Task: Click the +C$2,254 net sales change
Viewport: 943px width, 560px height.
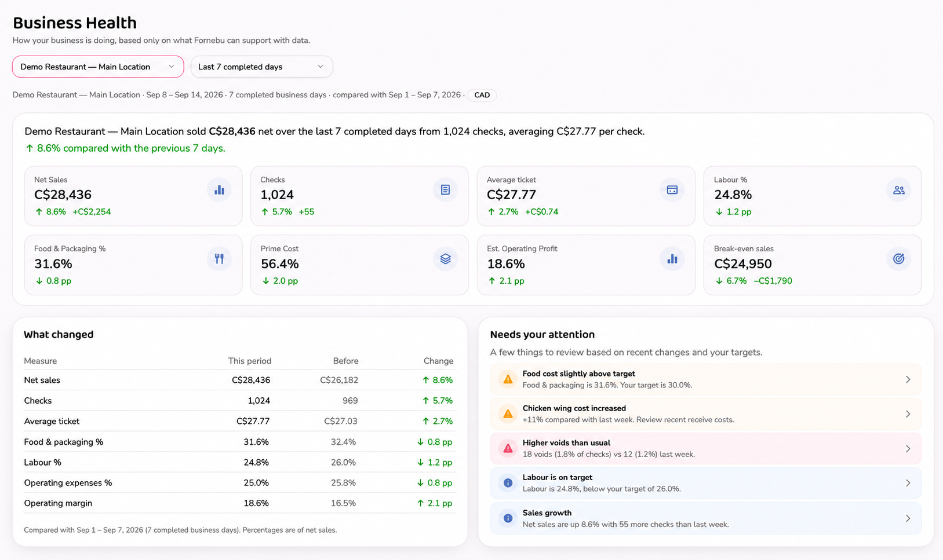Action: (x=92, y=212)
